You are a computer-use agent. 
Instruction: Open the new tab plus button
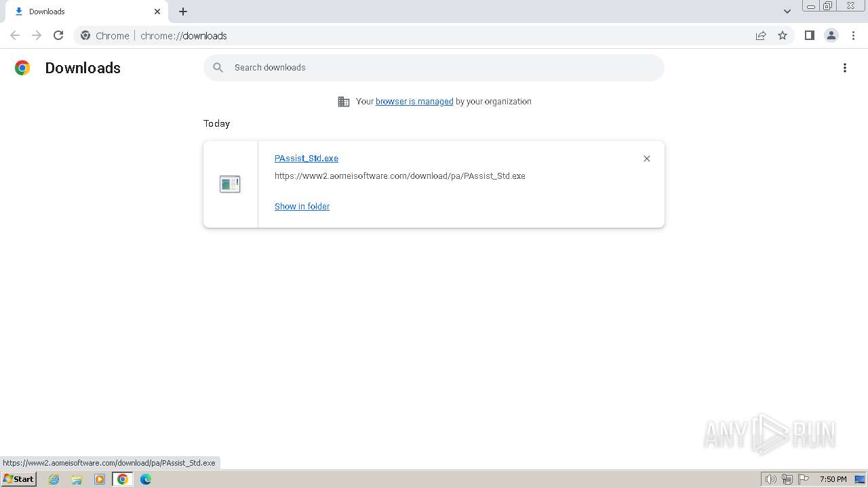click(x=183, y=12)
